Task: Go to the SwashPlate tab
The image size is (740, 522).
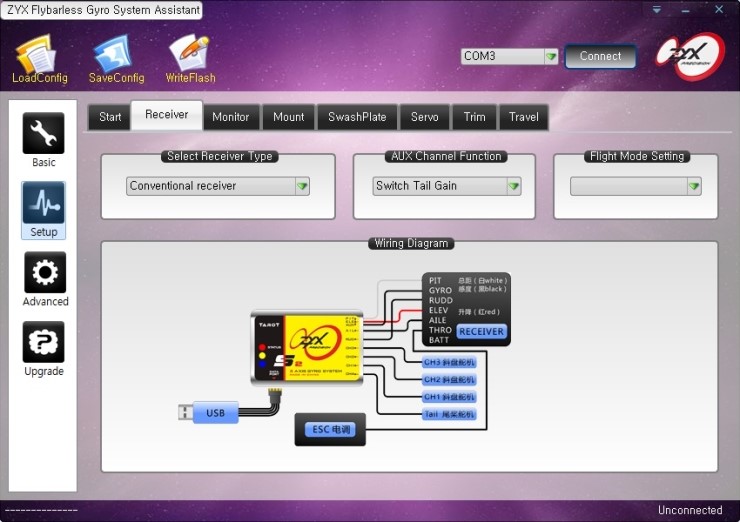Action: (x=357, y=117)
